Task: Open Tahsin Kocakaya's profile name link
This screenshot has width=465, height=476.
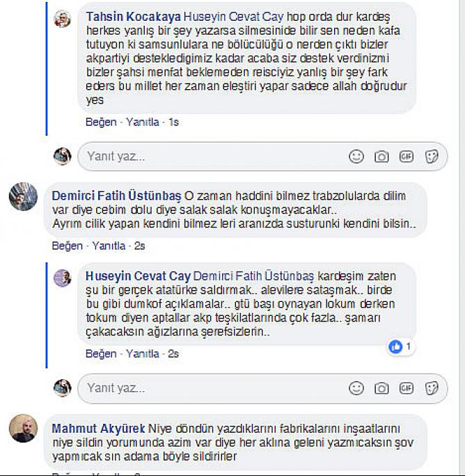Action: [x=134, y=17]
